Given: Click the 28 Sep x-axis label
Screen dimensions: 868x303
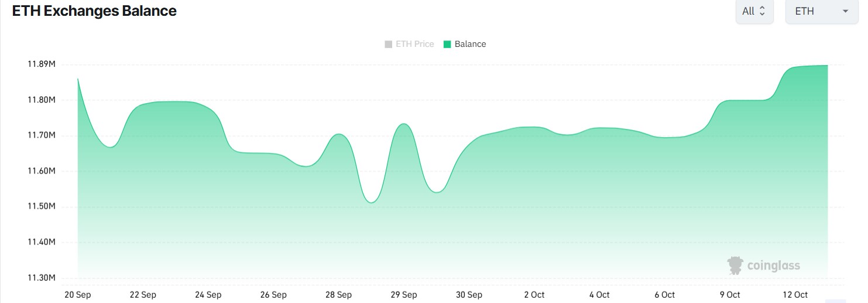Looking at the screenshot, I should pos(338,295).
